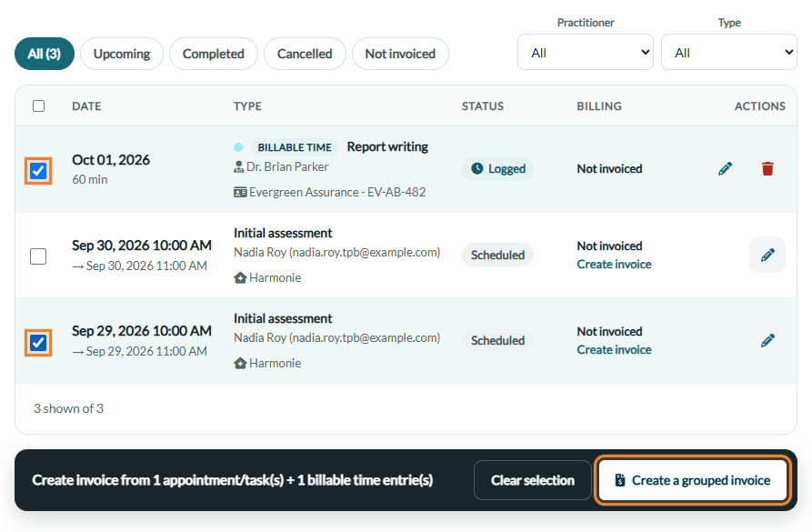Image resolution: width=812 pixels, height=532 pixels.
Task: Click Create a grouped invoice button
Action: 693,480
